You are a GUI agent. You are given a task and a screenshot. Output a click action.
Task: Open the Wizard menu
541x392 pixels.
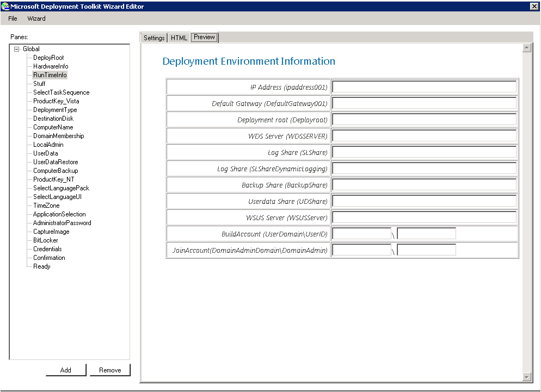pos(36,18)
